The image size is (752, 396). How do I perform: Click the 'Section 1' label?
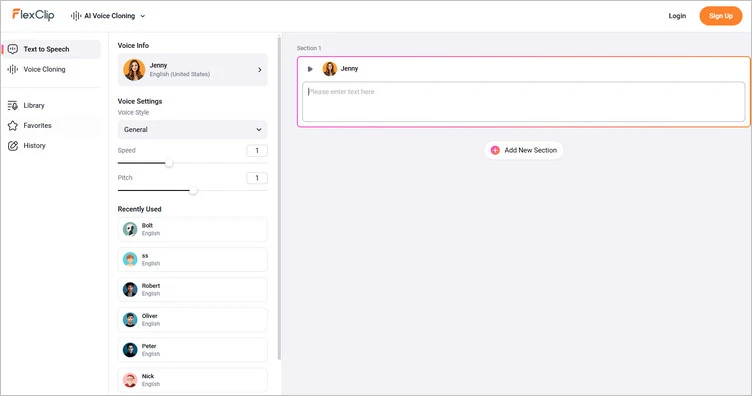click(309, 48)
